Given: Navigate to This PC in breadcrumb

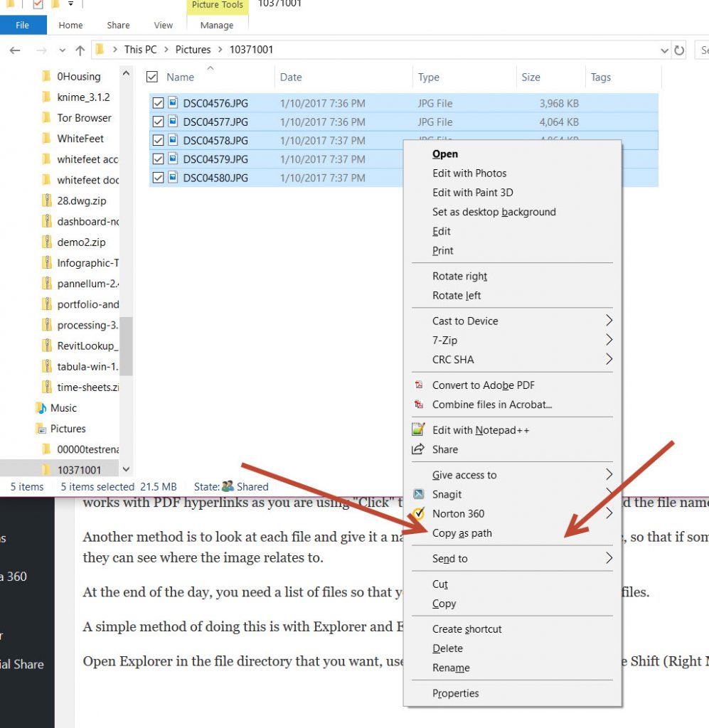Looking at the screenshot, I should tap(143, 50).
